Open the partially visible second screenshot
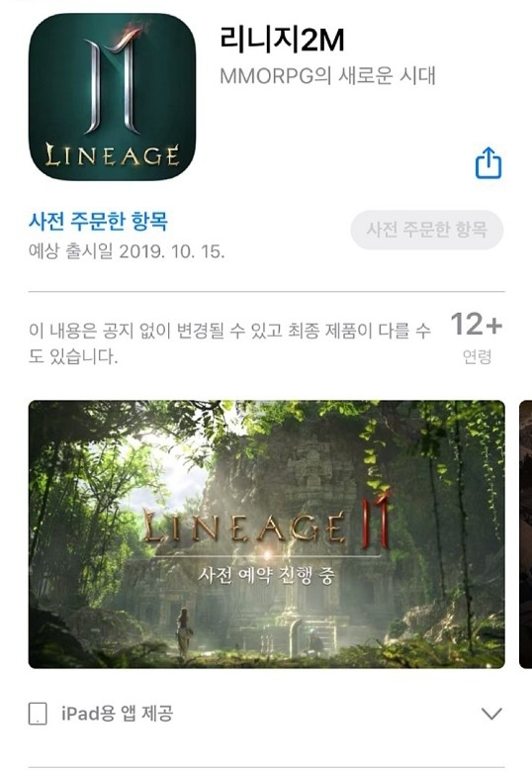Viewport: 532px width, 772px height. tap(526, 534)
